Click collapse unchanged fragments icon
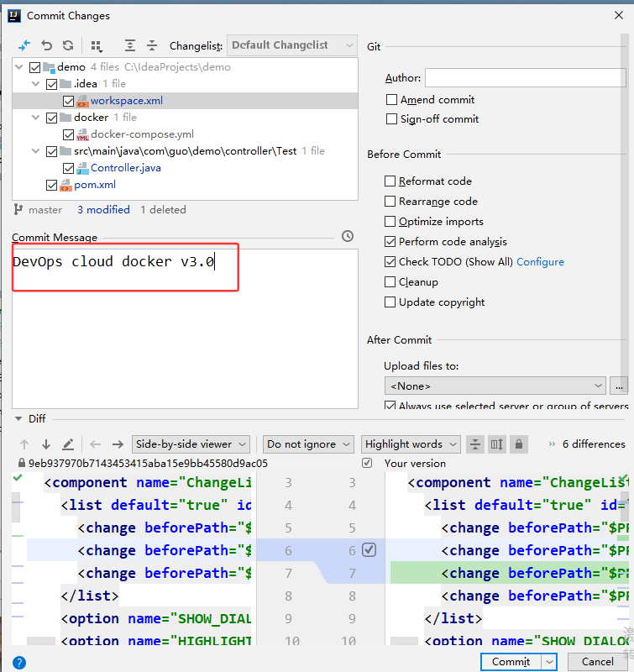This screenshot has height=672, width=634. coord(475,444)
